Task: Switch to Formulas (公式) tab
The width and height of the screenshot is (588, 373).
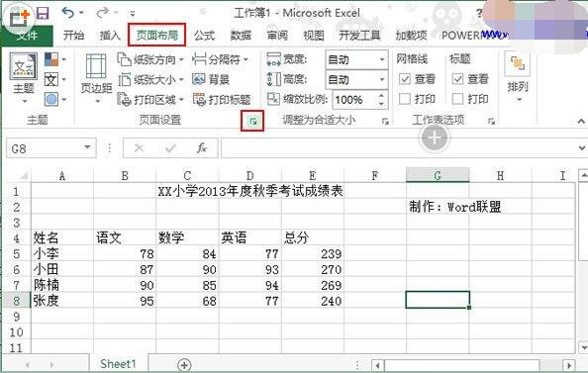Action: point(204,36)
